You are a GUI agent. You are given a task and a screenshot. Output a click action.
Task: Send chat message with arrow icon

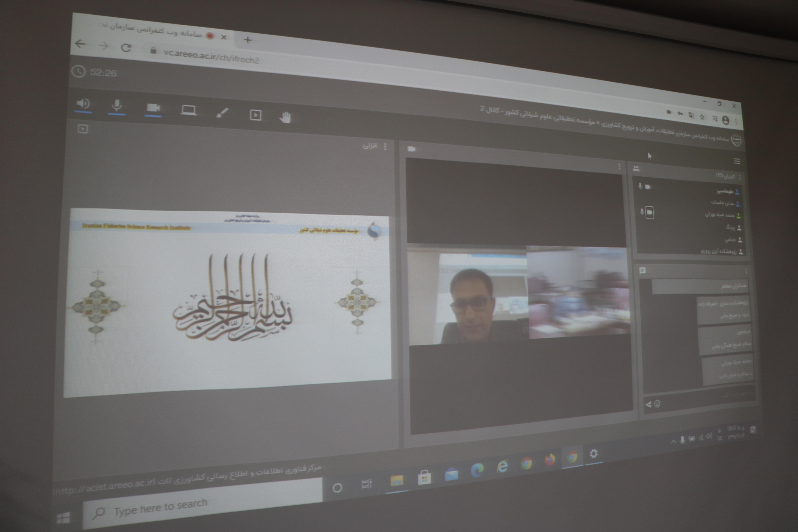[x=648, y=404]
